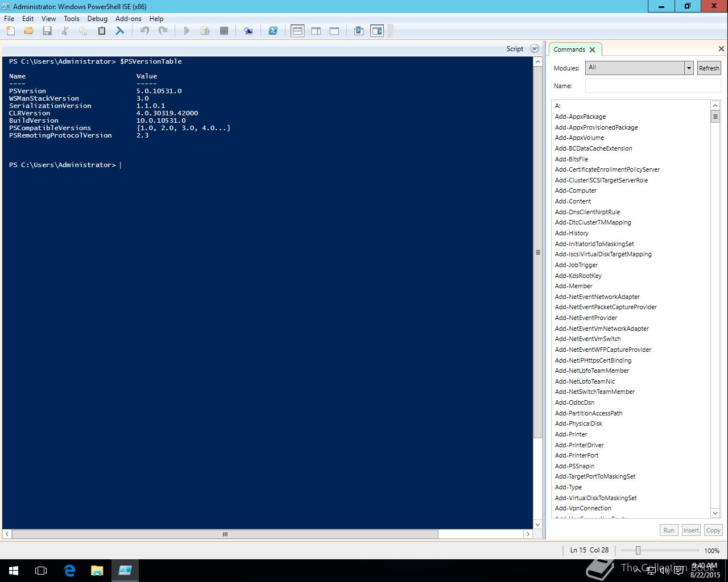Click command list scroll down arrow
The height and width of the screenshot is (582, 728).
[x=715, y=513]
